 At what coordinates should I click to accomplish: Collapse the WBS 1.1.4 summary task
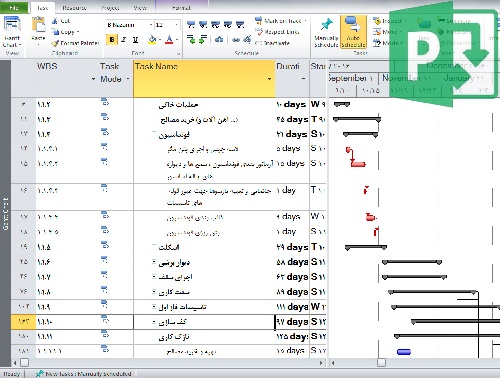[x=154, y=132]
